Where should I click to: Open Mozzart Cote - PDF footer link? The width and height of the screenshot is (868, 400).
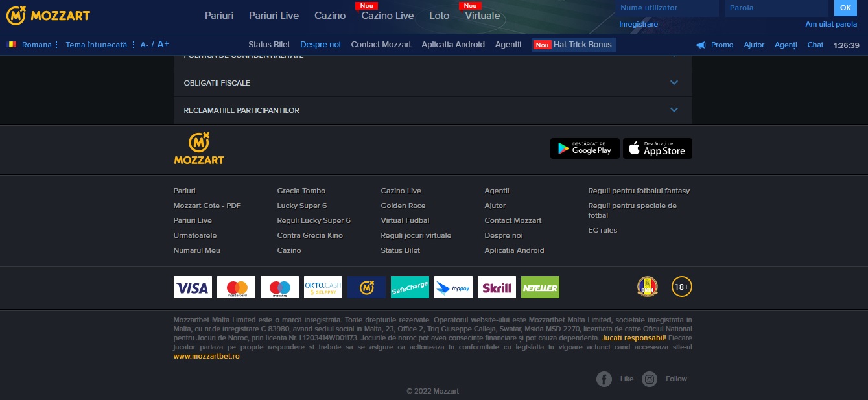click(207, 206)
